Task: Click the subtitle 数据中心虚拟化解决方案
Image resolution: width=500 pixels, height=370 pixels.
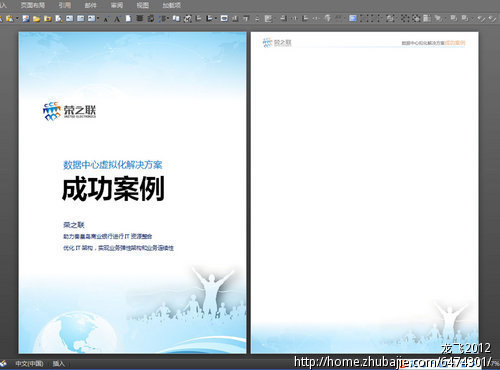Action: click(113, 165)
